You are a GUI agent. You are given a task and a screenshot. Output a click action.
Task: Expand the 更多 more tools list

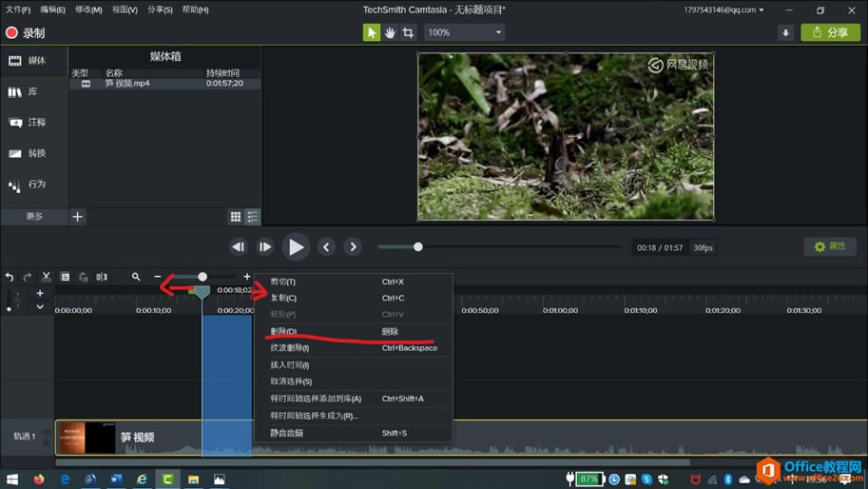[34, 217]
